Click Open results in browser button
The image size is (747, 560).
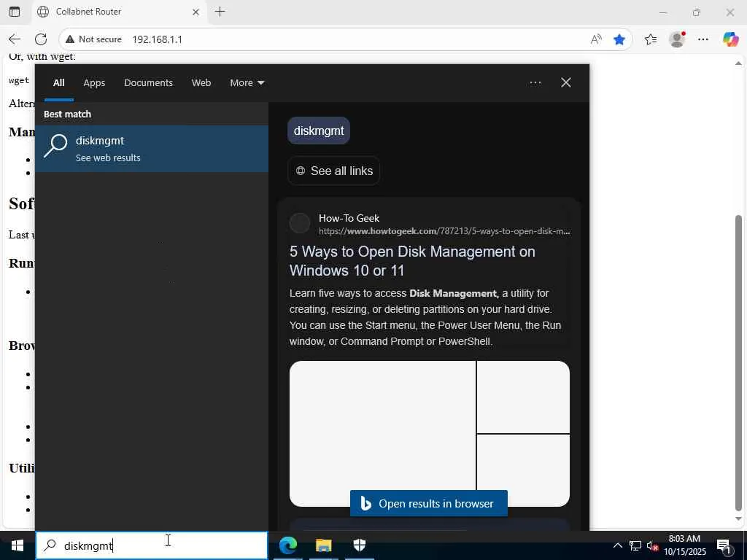[x=429, y=503]
